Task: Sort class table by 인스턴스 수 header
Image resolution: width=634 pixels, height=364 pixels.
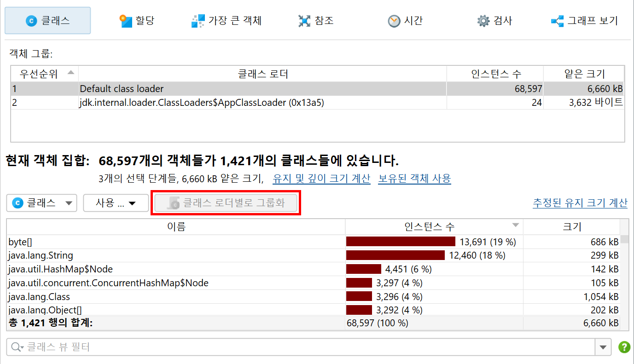Action: tap(434, 226)
